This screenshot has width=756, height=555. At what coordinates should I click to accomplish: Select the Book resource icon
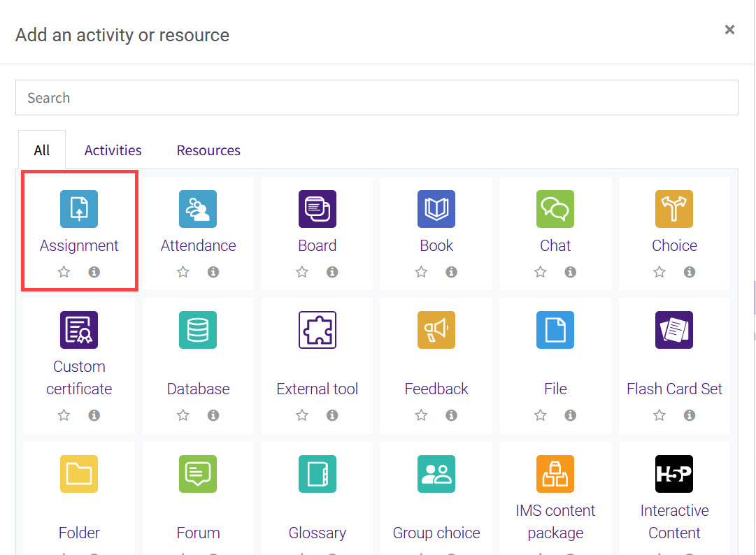(x=436, y=209)
